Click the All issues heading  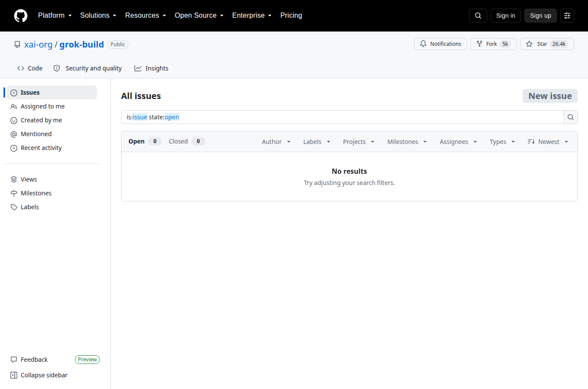pos(141,96)
